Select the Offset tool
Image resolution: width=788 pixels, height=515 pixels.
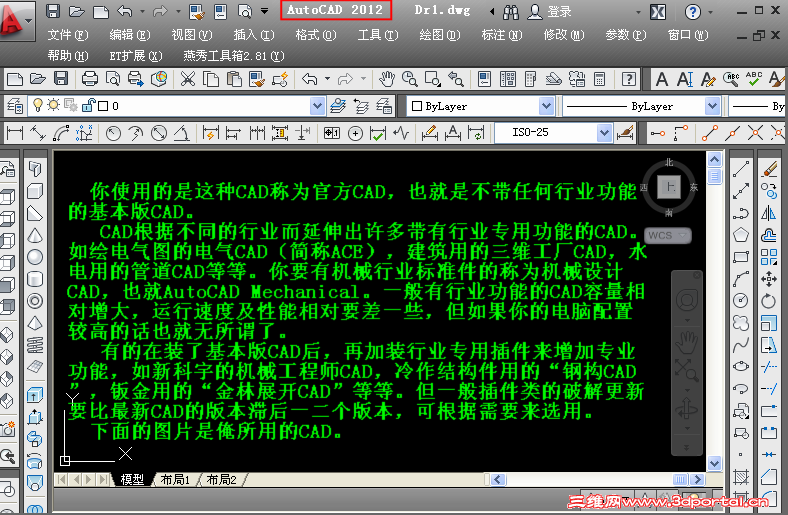[769, 235]
